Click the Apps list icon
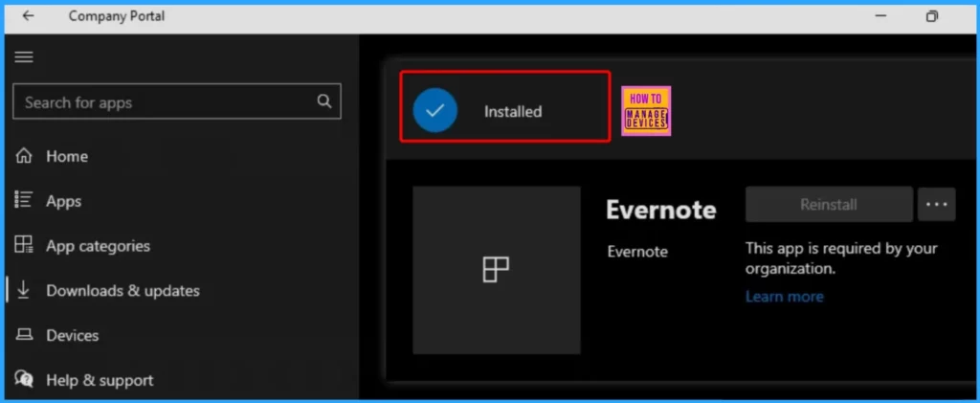 click(24, 201)
